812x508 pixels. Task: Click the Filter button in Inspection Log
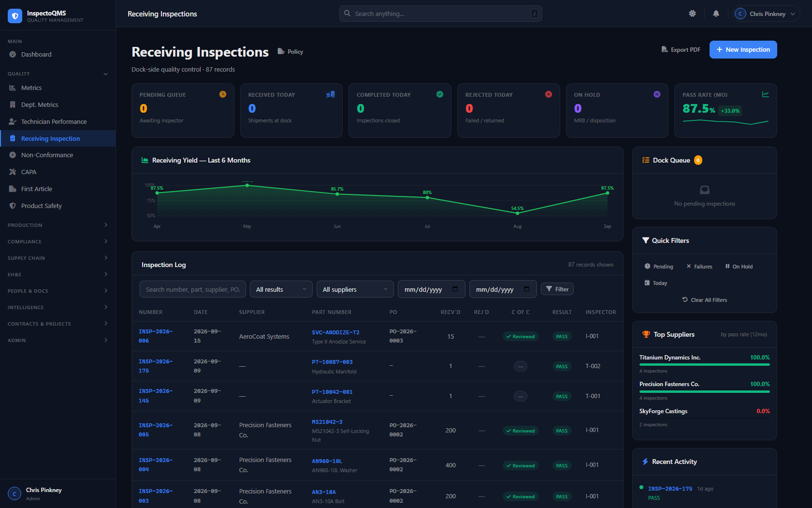tap(557, 289)
